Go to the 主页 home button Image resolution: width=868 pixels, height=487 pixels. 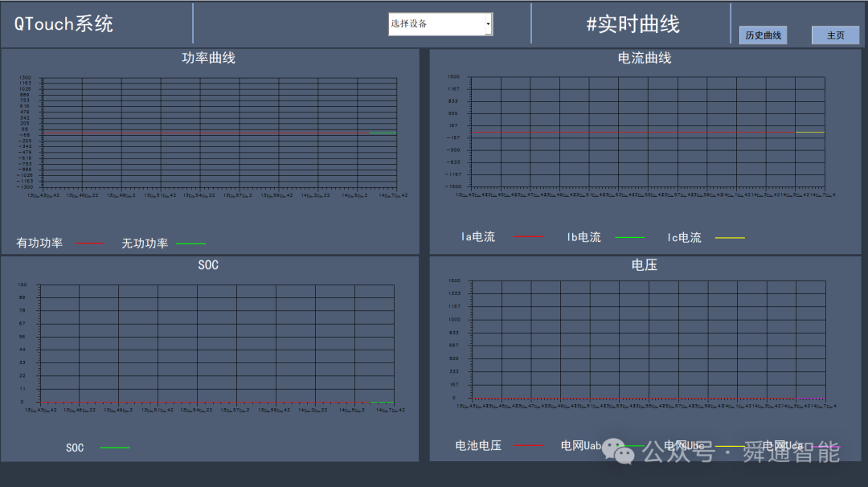coord(835,35)
